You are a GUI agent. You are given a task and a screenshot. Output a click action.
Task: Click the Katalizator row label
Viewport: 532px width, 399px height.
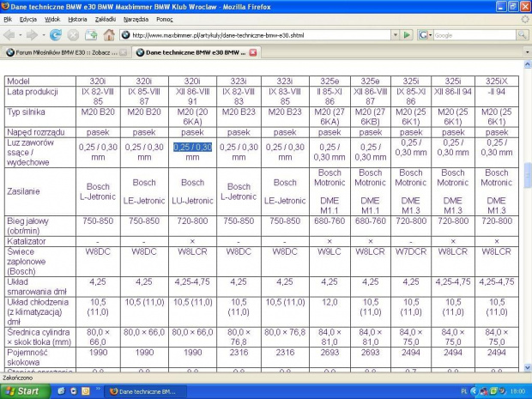tap(27, 241)
